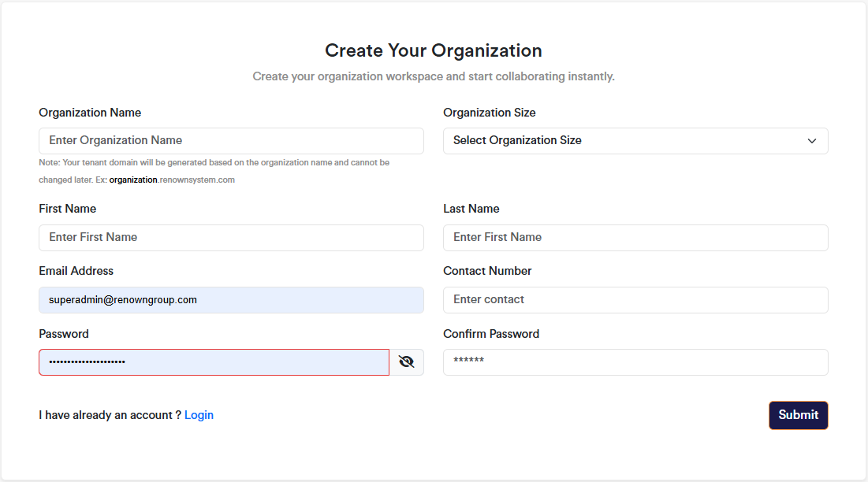Image resolution: width=868 pixels, height=482 pixels.
Task: Toggle password visibility with the eye icon
Action: [406, 362]
